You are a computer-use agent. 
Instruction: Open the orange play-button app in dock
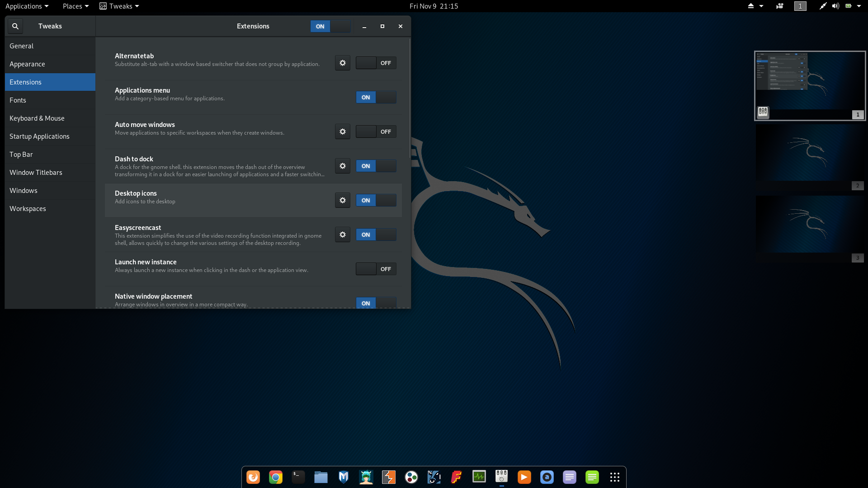point(524,477)
